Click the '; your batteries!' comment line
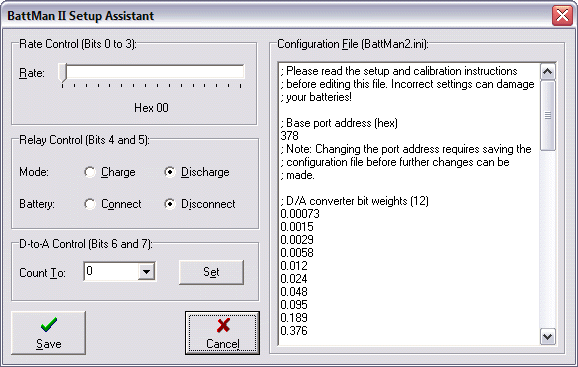The image size is (578, 367). coord(316,97)
